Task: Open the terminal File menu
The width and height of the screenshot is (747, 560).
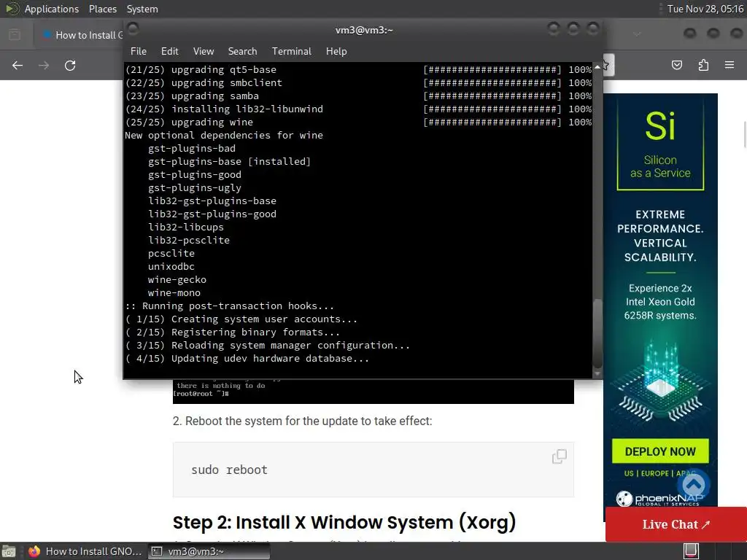Action: point(138,51)
